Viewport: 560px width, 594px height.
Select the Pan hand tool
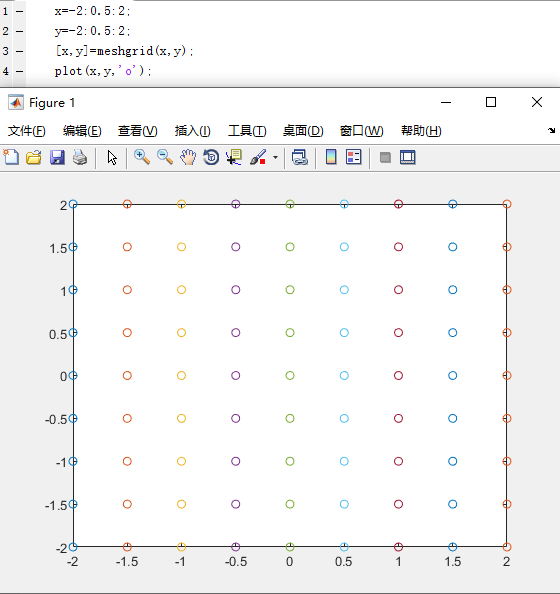(188, 157)
